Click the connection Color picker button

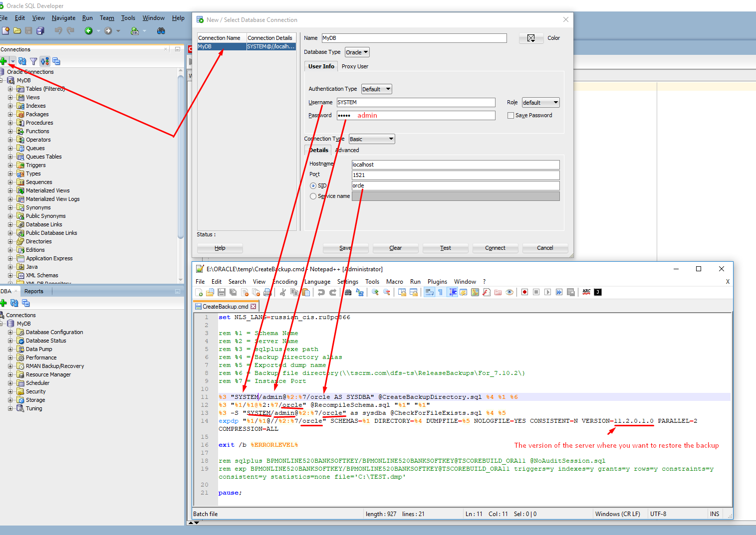531,38
